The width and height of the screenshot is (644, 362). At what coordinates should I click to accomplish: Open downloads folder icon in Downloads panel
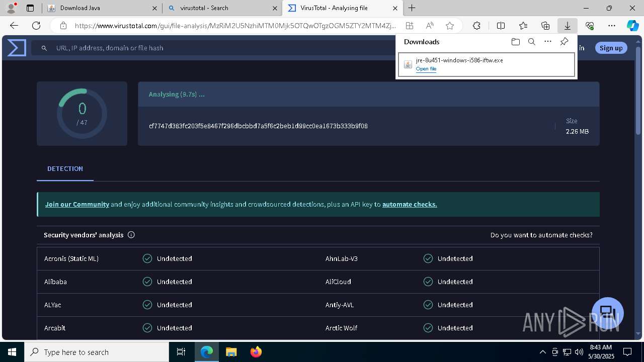[515, 42]
